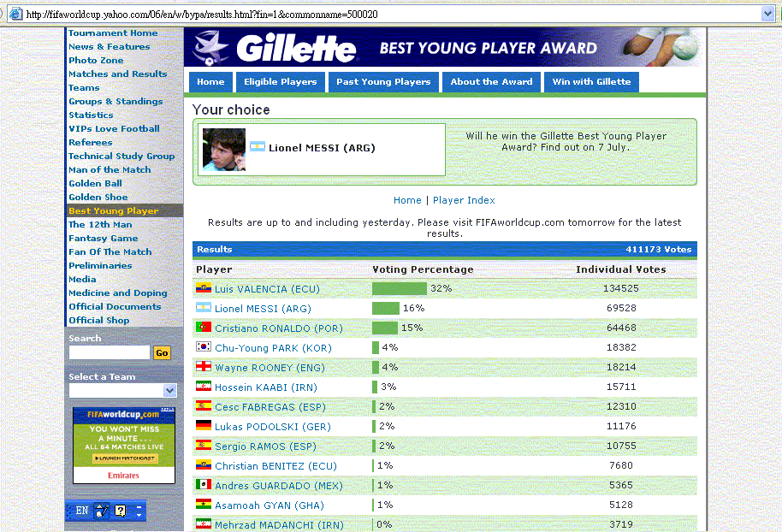The width and height of the screenshot is (782, 532).
Task: Click the England flag beside Wayne ROONEY
Action: click(204, 367)
